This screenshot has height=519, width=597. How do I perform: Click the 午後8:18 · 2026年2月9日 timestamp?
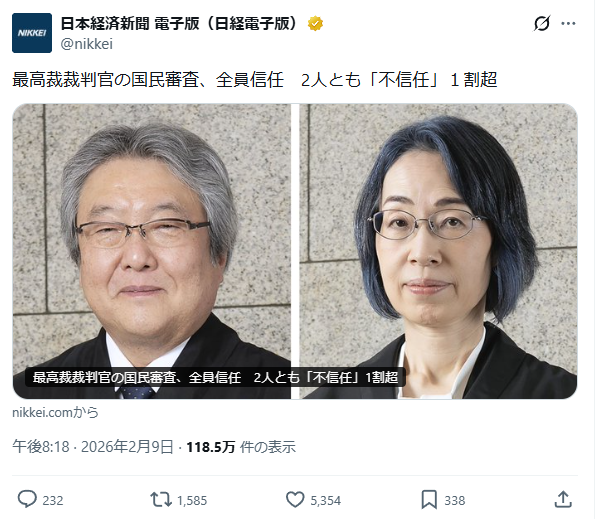pyautogui.click(x=93, y=447)
